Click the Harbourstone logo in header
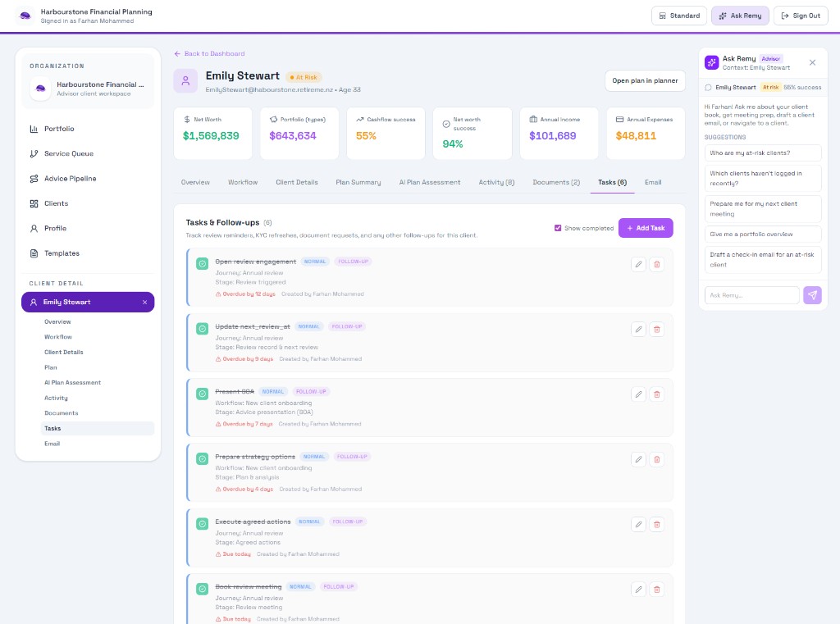Screen dimensions: 840x624 [x=25, y=16]
